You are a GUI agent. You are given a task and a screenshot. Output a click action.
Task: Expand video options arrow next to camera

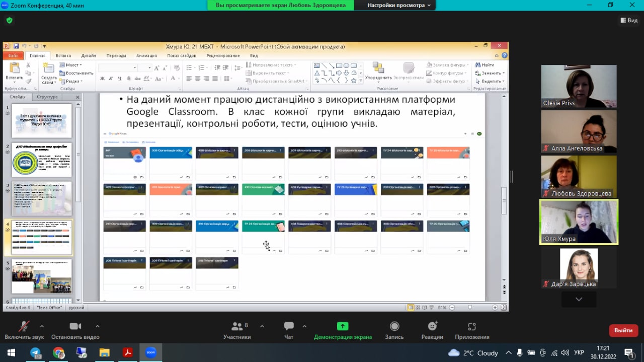pyautogui.click(x=97, y=326)
